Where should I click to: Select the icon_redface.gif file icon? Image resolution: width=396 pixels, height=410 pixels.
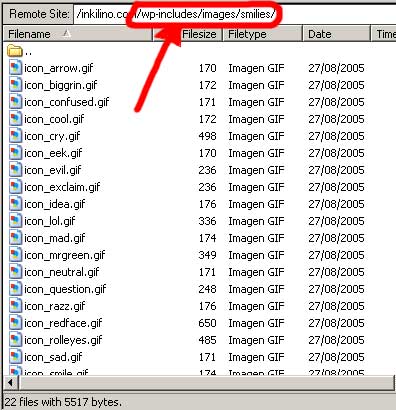(15, 323)
